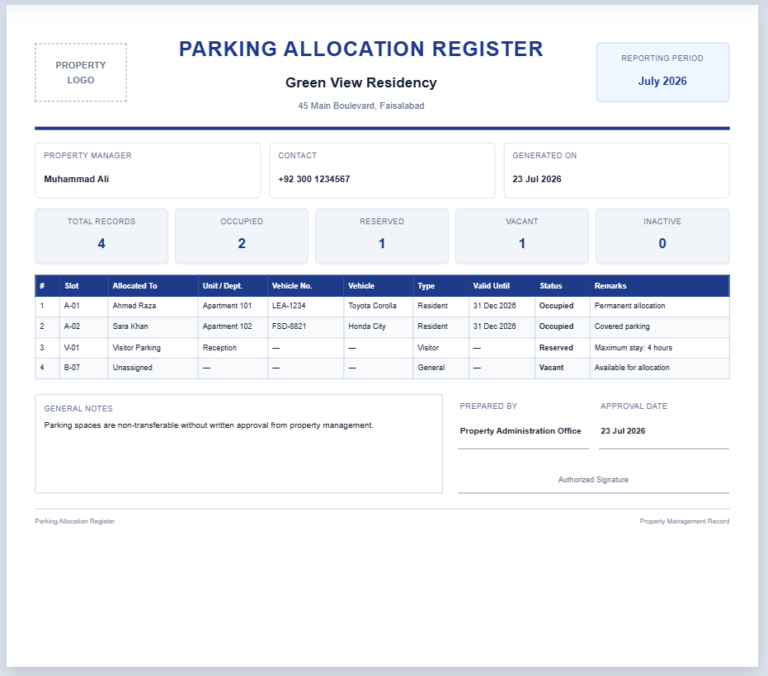Click the Vehicle No. column header
Viewport: 768px width, 676px height.
tap(306, 286)
